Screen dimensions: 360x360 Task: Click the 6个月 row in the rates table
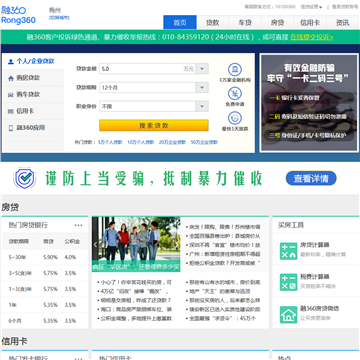pyautogui.click(x=45, y=321)
